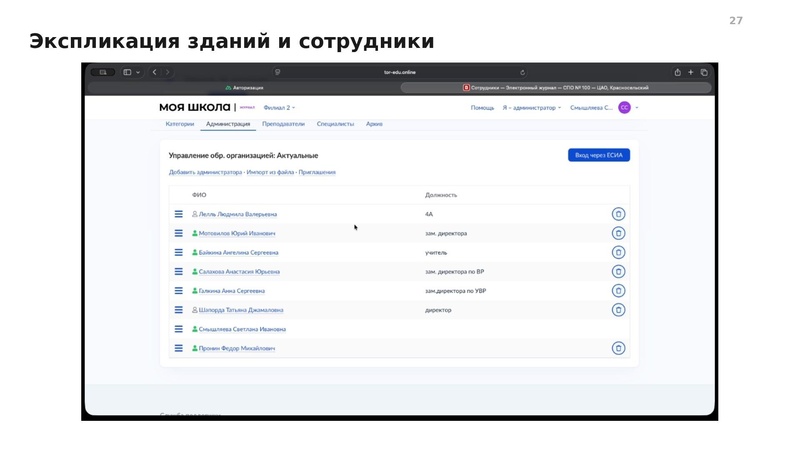Image resolution: width=800 pixels, height=450 pixels.
Task: Open Байкина Ангелина Сергеевна profile
Action: click(238, 253)
